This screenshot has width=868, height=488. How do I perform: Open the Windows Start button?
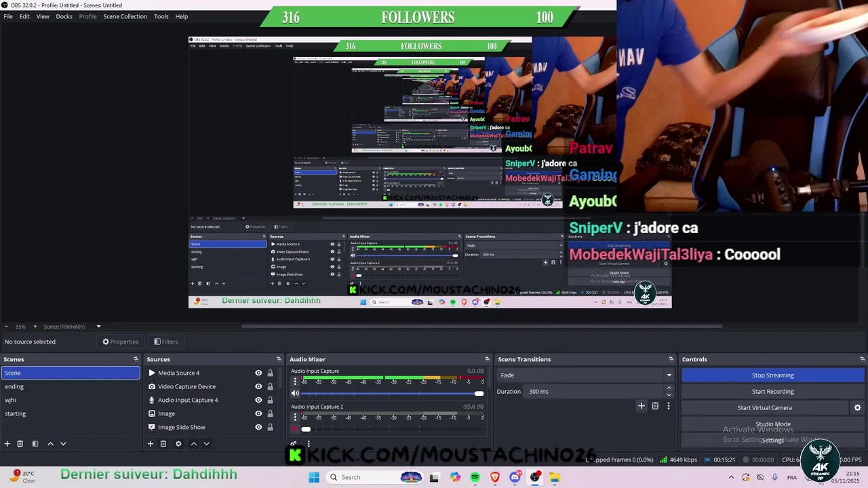(x=313, y=477)
